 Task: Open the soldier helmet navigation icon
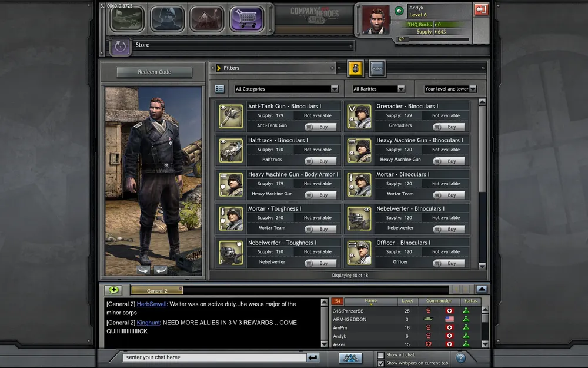(167, 19)
